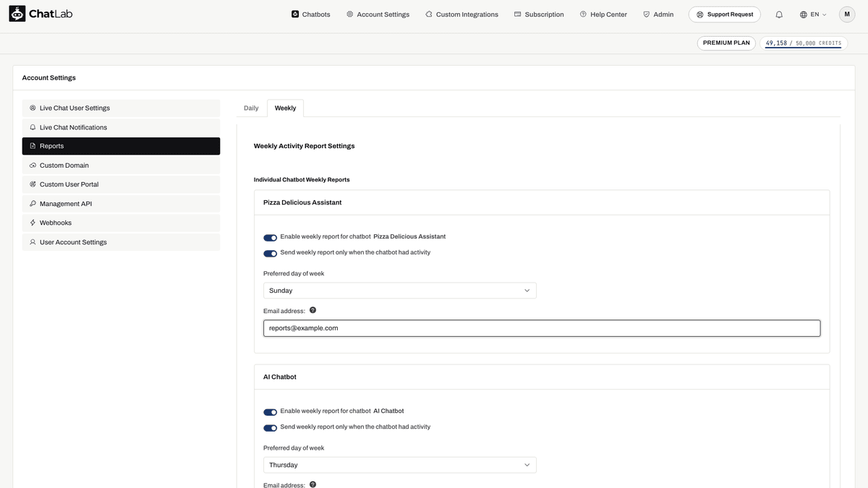Open Custom Domain sidebar item

coord(121,166)
